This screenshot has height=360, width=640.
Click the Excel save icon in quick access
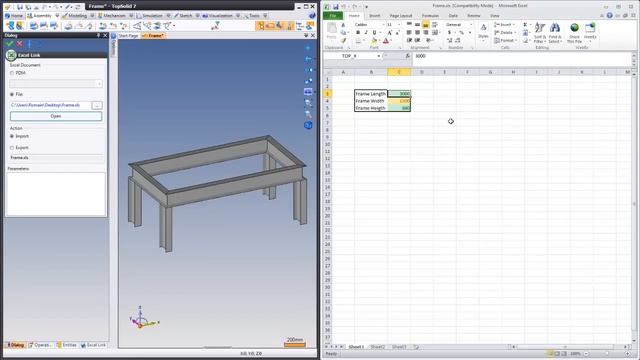[336, 7]
